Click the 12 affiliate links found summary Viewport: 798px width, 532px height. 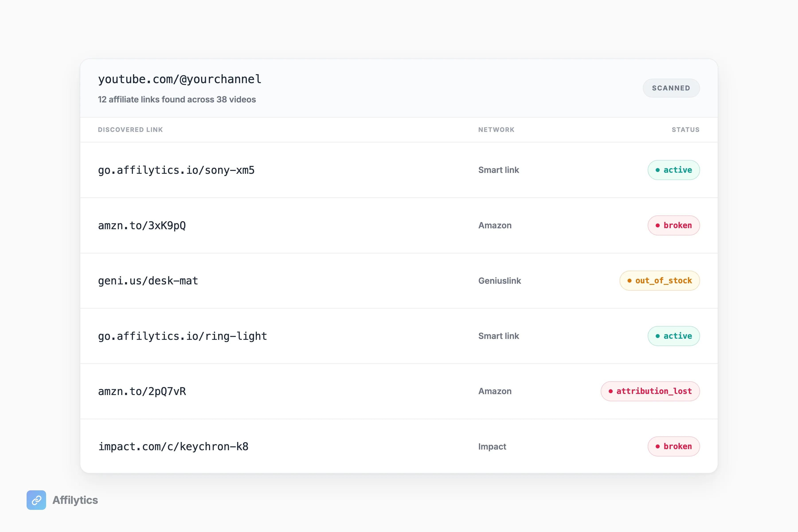pyautogui.click(x=177, y=99)
